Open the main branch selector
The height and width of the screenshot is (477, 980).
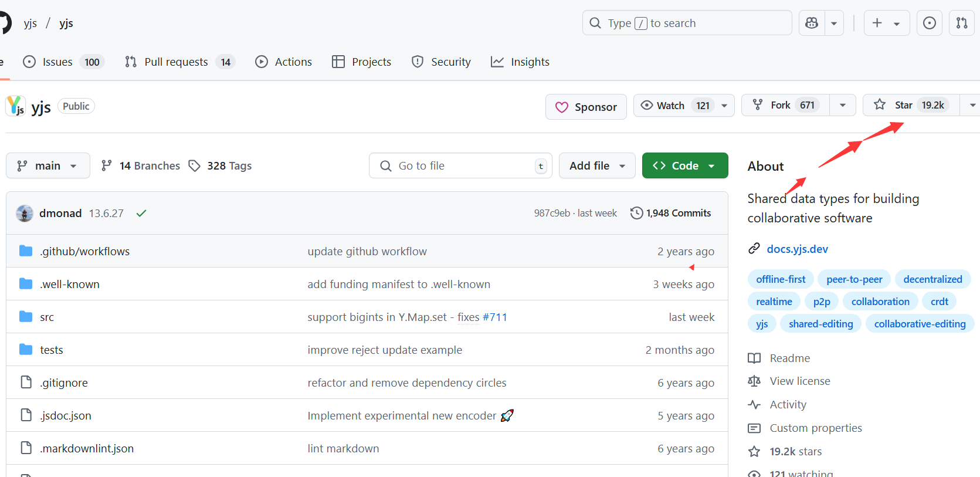48,165
